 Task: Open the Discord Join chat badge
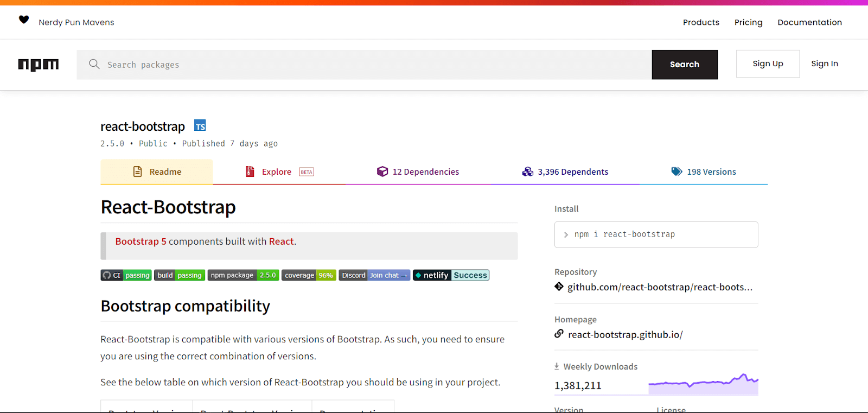coord(374,275)
